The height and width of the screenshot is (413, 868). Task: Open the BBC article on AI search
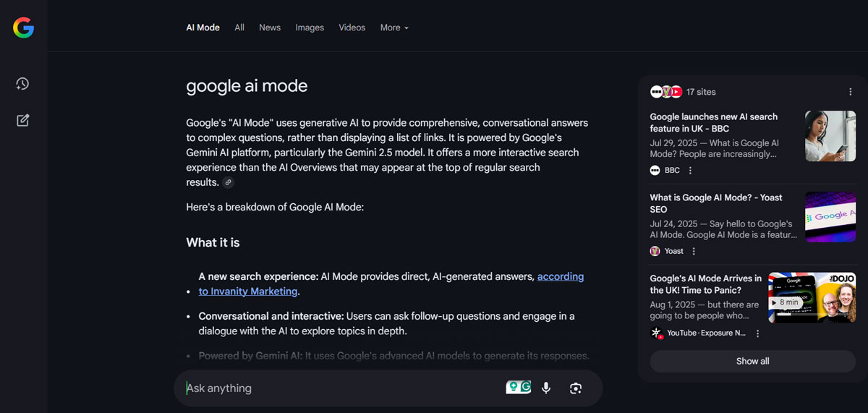click(x=713, y=122)
